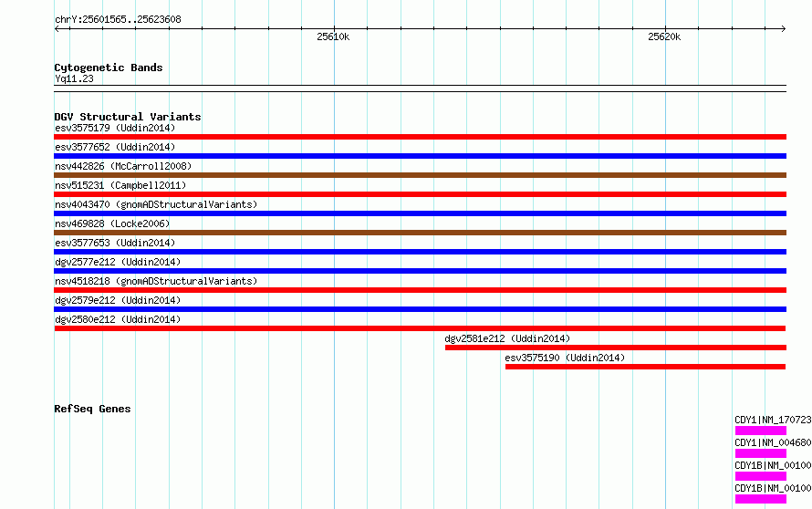Image resolution: width=812 pixels, height=509 pixels.
Task: Click the left arrow of the ruler
Action: point(57,28)
